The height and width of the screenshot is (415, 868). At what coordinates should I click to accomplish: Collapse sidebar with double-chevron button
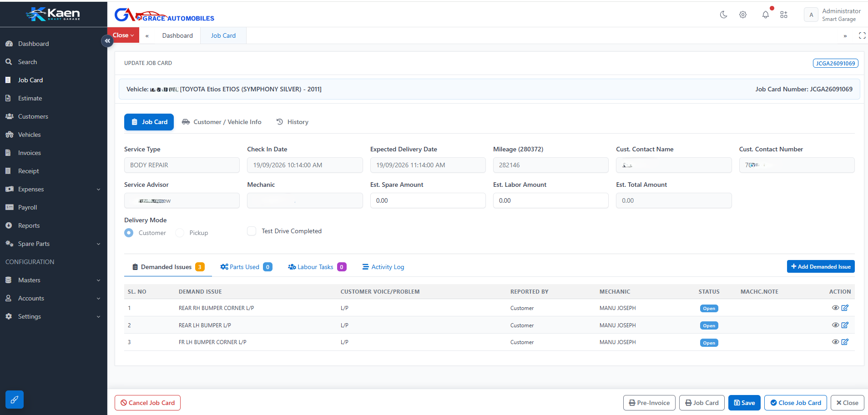107,41
